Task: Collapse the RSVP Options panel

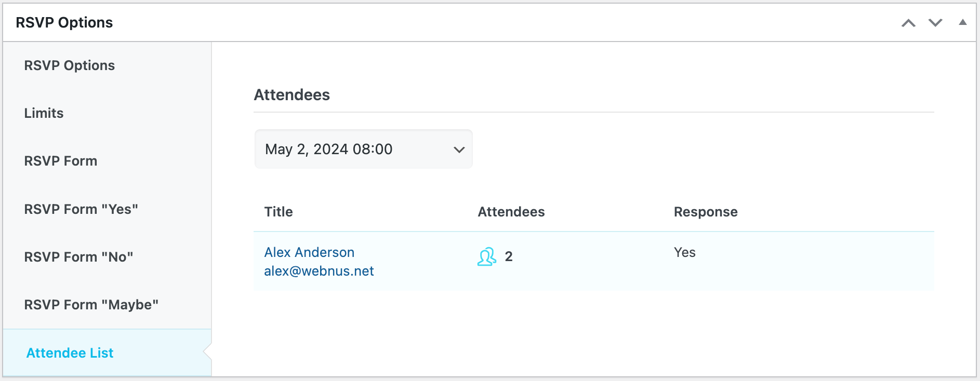Action: point(962,22)
